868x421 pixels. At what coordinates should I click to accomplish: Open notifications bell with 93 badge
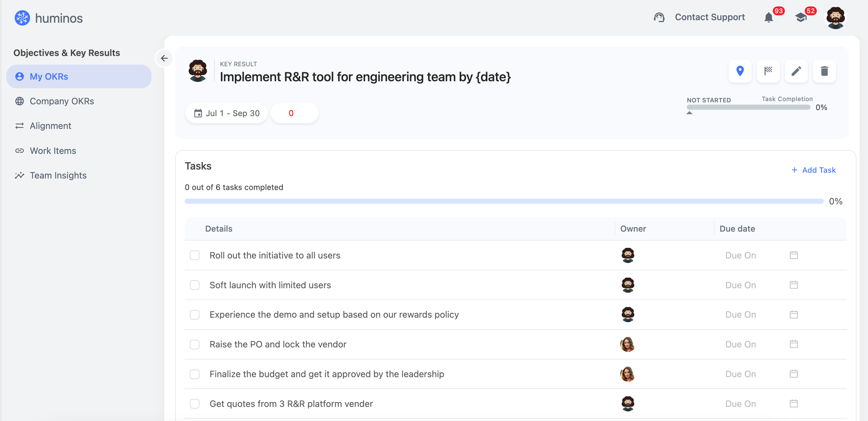pos(769,17)
